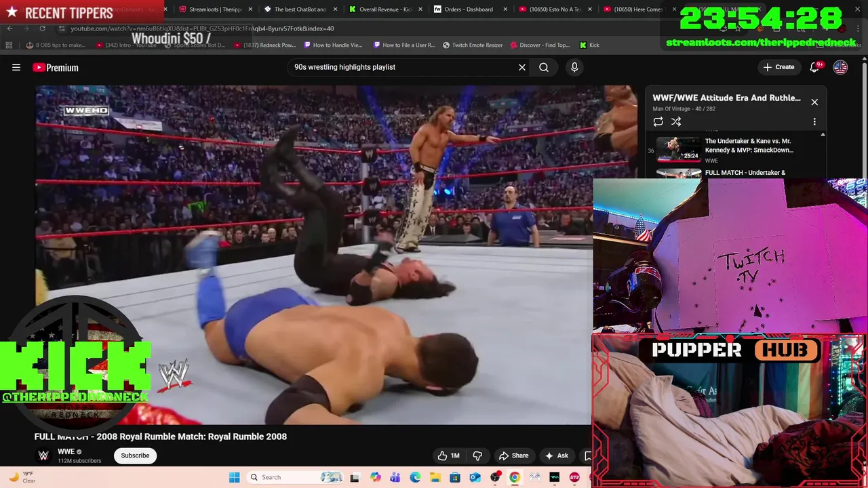Open the WWF/WWE Attitude Era playlist title

tap(726, 98)
